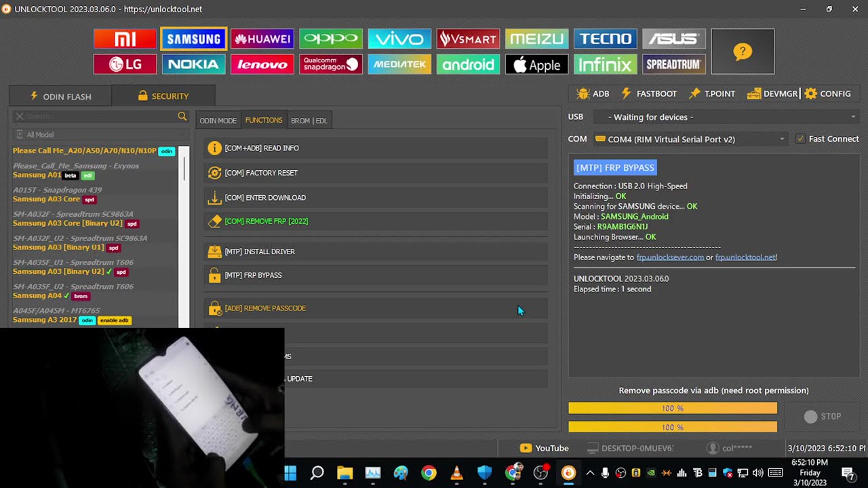
Task: Run [COM] ENTER DOWNLOAD
Action: (x=376, y=198)
